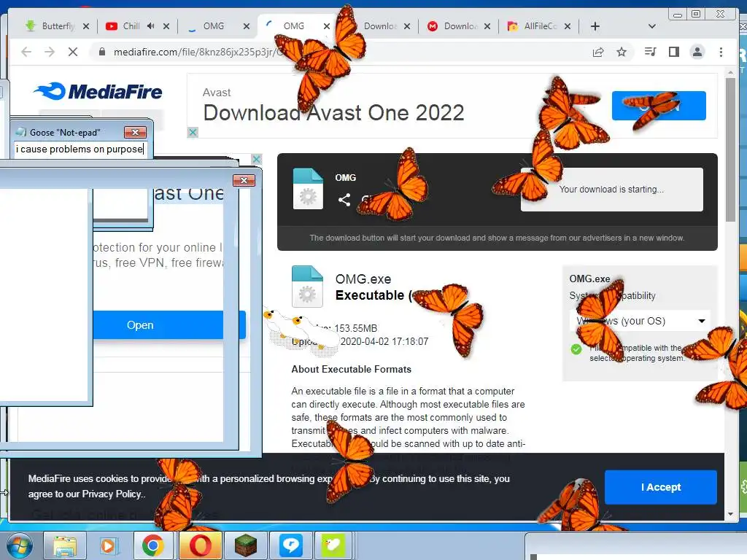Click the Privacy Policy link in cookie banner
747x560 pixels.
(112, 494)
